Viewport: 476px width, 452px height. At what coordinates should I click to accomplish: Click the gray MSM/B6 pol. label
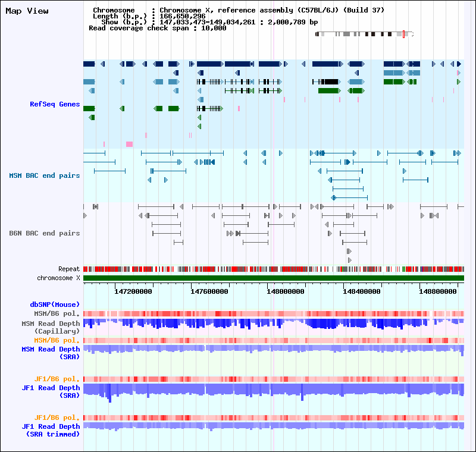57,313
